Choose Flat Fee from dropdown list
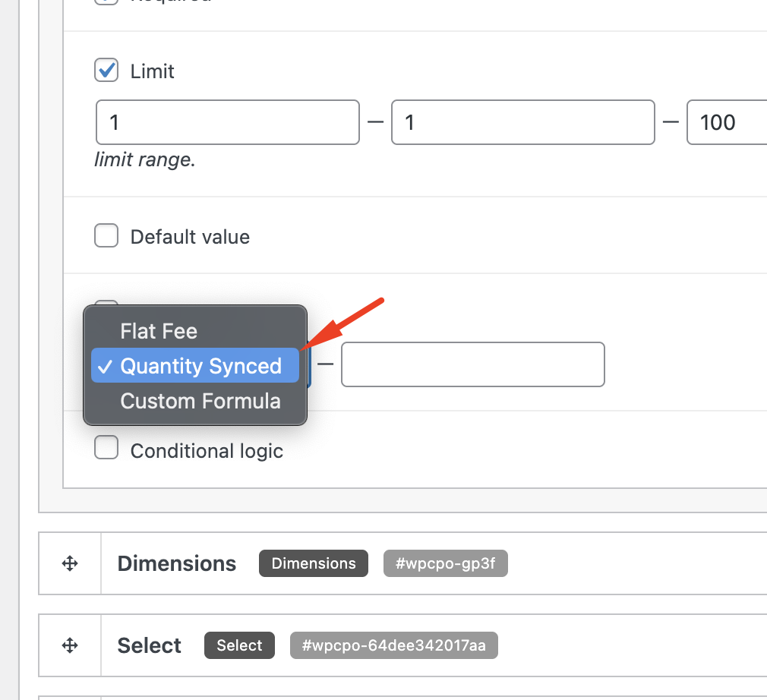Viewport: 767px width, 700px height. (159, 331)
